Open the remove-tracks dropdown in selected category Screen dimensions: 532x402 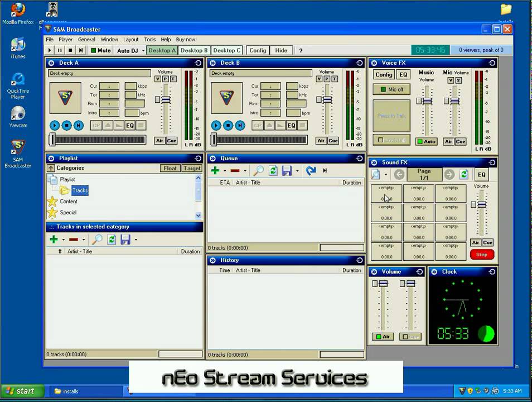(84, 240)
